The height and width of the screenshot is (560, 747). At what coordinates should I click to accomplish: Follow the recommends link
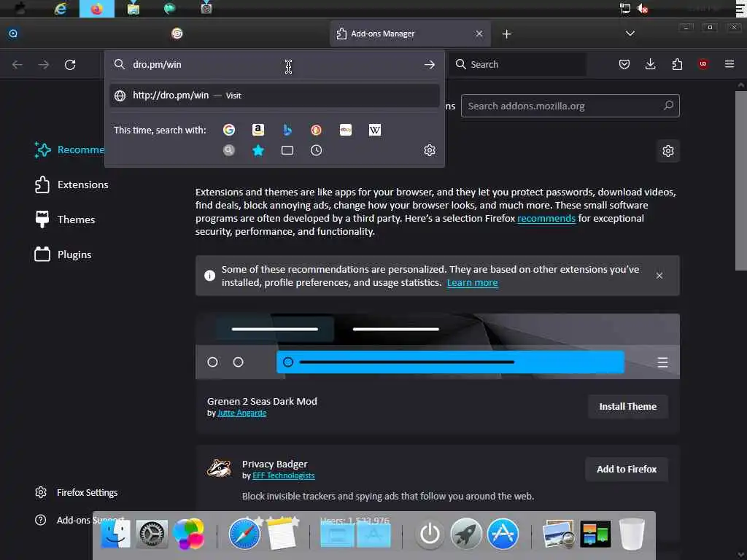pyautogui.click(x=546, y=219)
